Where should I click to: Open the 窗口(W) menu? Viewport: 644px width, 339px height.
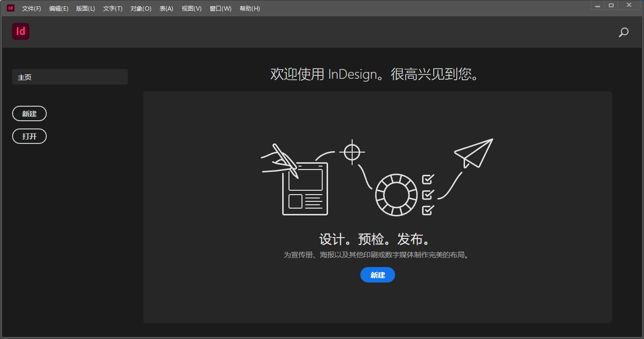[x=220, y=9]
